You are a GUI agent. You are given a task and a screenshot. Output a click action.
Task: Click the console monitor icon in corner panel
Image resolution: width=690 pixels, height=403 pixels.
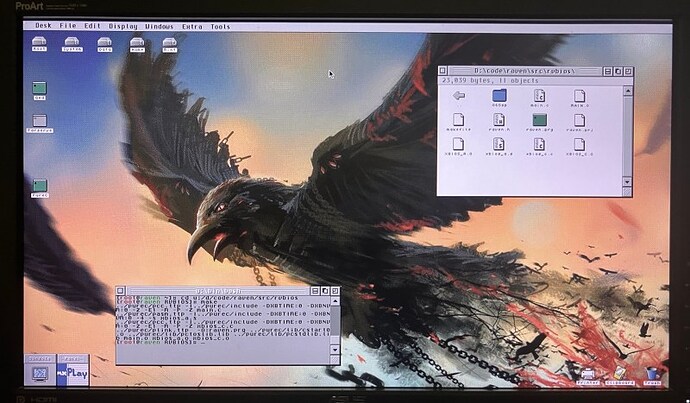click(x=40, y=374)
